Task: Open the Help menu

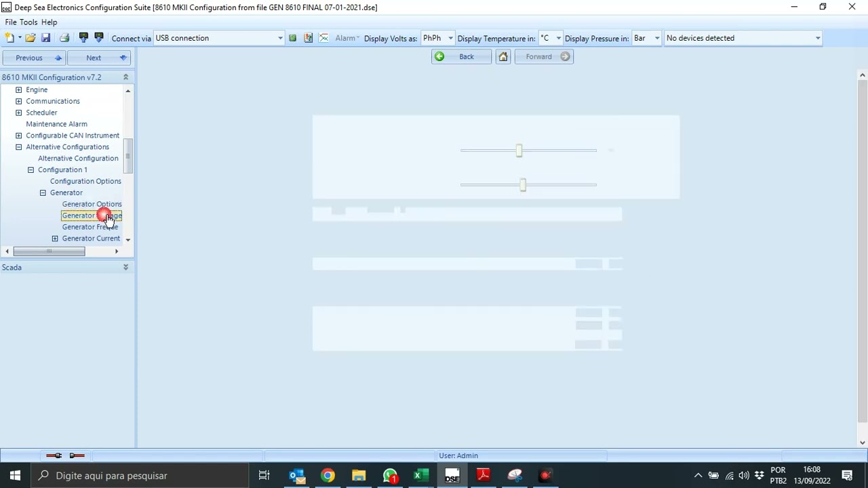Action: pos(49,22)
